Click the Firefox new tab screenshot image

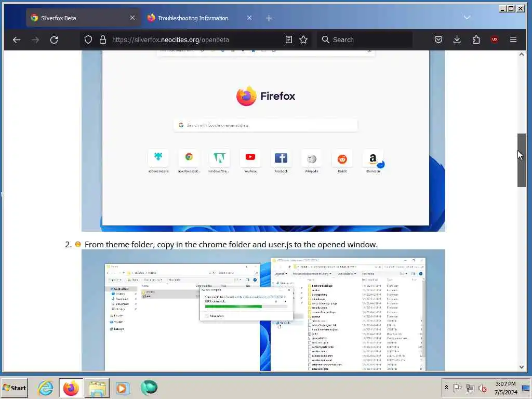tap(263, 141)
